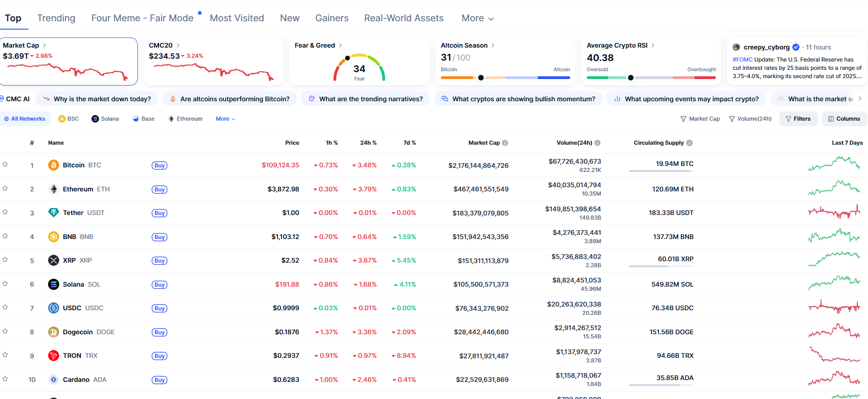Star Tether to add to watchlist
Viewport: 868px width, 399px height.
tap(5, 212)
